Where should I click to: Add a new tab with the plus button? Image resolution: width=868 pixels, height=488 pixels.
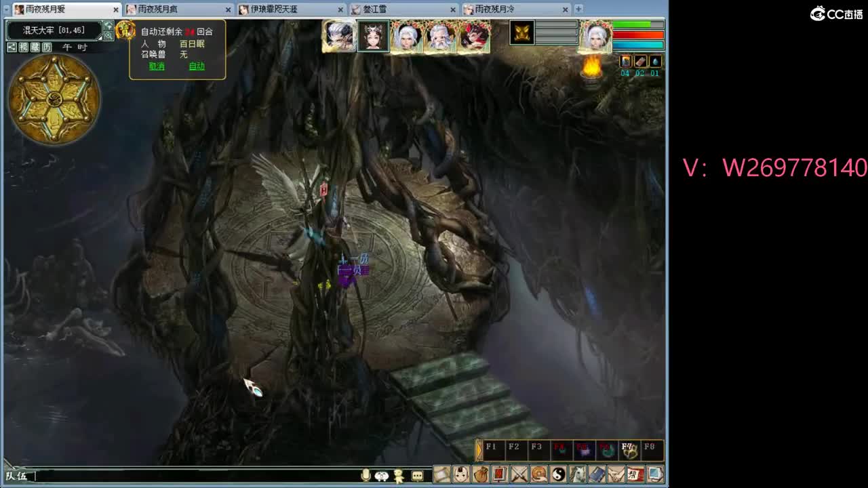point(578,9)
